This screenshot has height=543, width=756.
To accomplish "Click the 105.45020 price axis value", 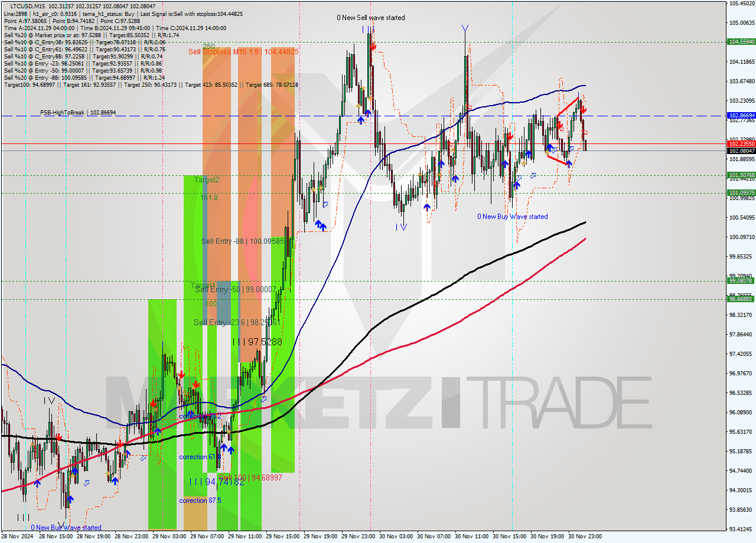I will 742,3.
